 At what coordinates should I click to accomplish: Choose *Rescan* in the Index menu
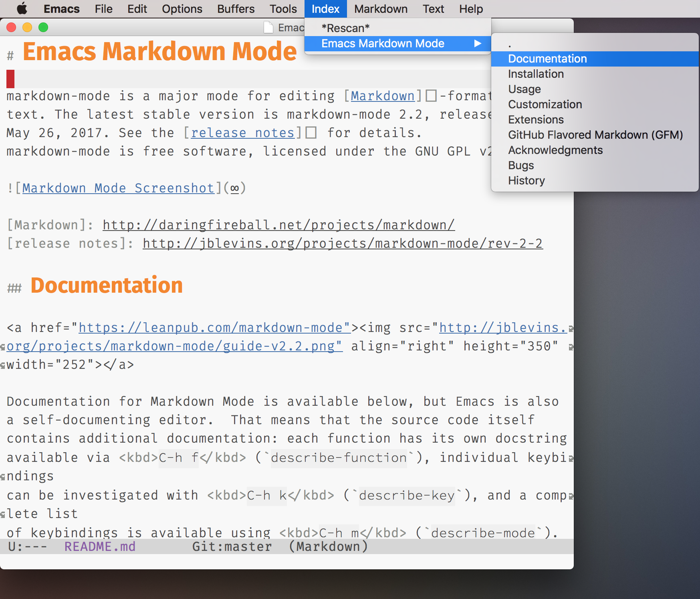(397, 28)
